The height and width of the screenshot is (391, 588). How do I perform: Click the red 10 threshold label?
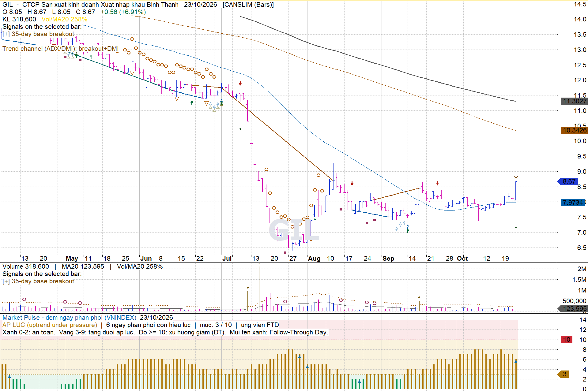567,340
